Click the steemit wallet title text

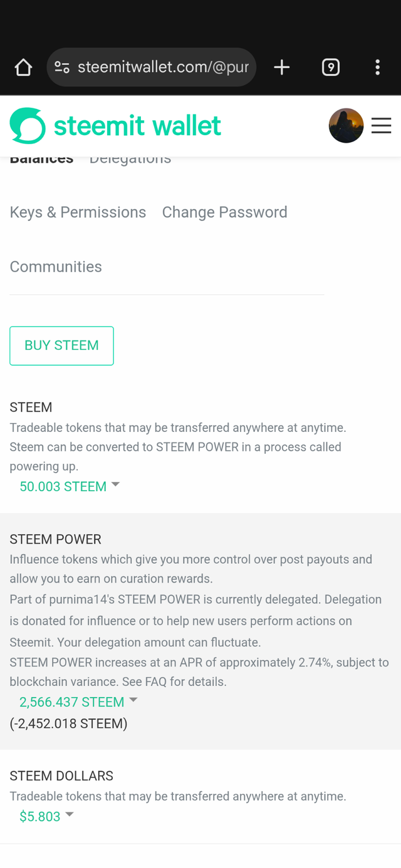tap(137, 126)
